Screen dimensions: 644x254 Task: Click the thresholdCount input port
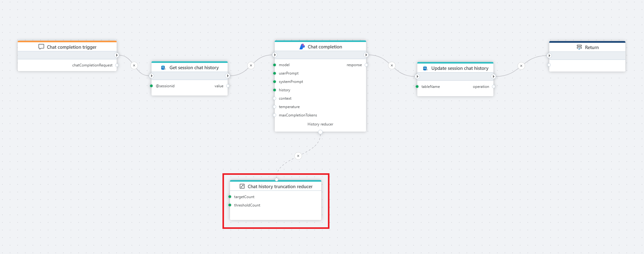click(x=230, y=205)
